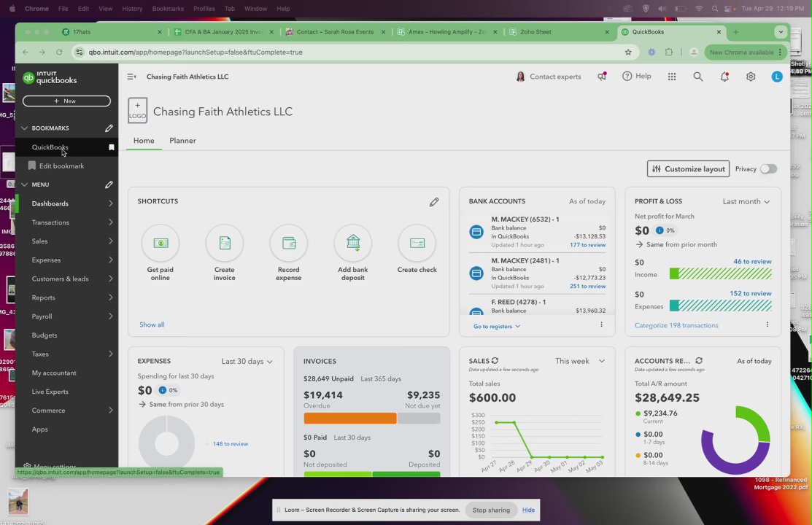812x525 pixels.
Task: Open the Get paid online shortcut
Action: (161, 253)
